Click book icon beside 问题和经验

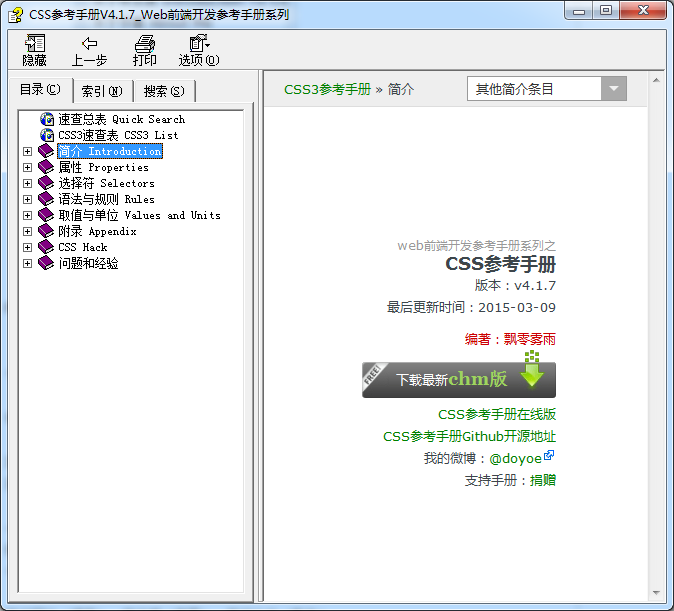(46, 263)
